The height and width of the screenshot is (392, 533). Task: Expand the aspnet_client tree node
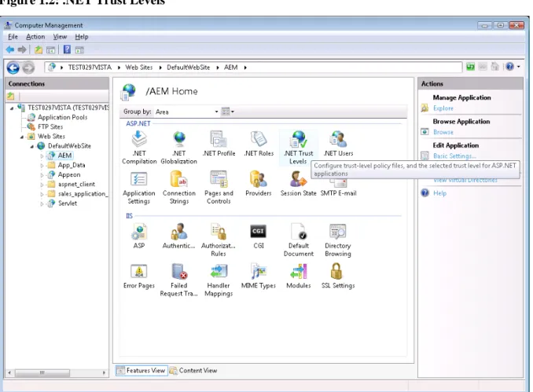click(x=42, y=185)
